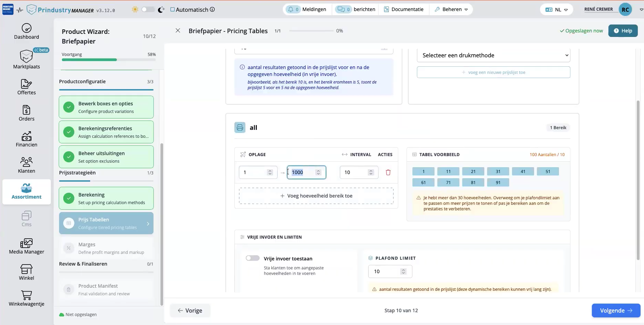Viewport: 644px width, 325px height.
Task: Expand the NL language dropdown
Action: (x=557, y=9)
